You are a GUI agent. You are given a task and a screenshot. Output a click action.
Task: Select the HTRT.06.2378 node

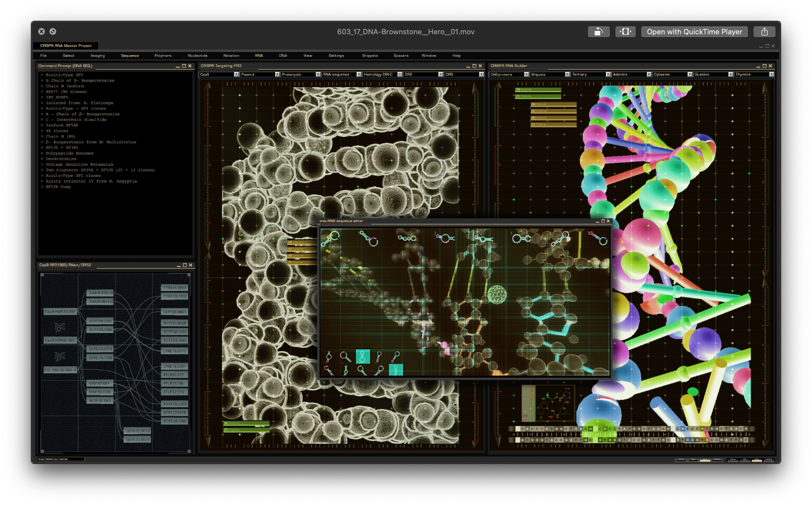175,404
